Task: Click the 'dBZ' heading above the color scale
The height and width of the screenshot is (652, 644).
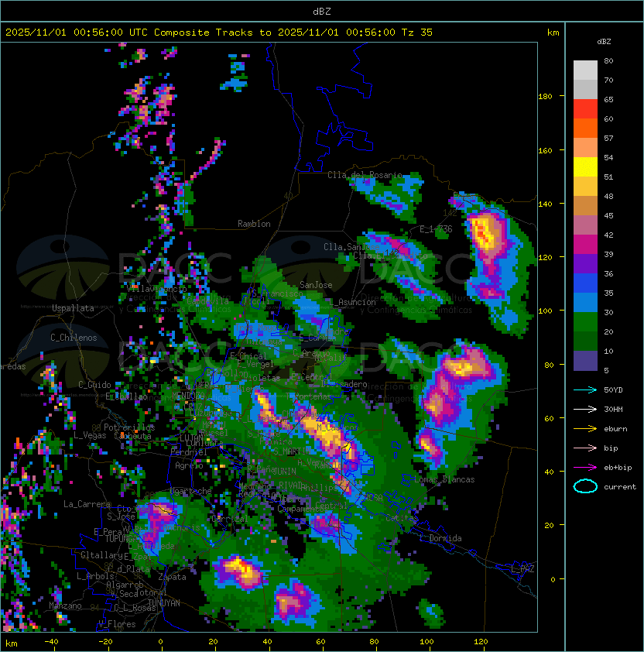Action: [x=604, y=42]
